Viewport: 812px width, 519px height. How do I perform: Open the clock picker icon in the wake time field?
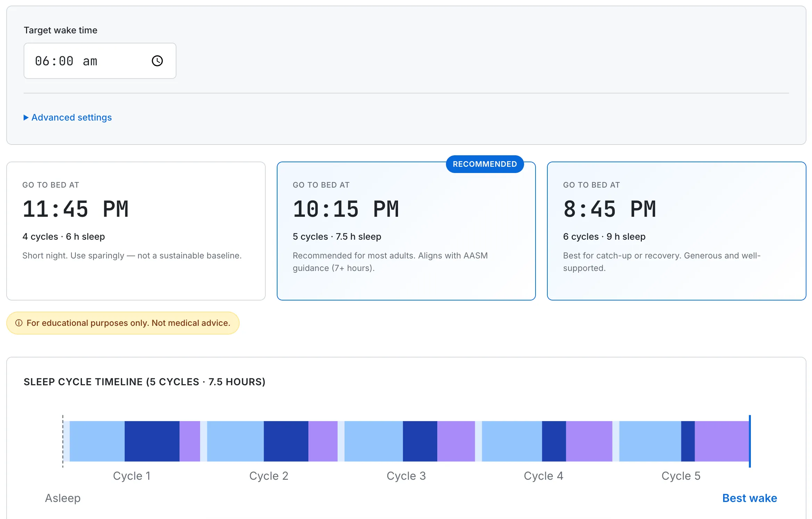coord(157,61)
